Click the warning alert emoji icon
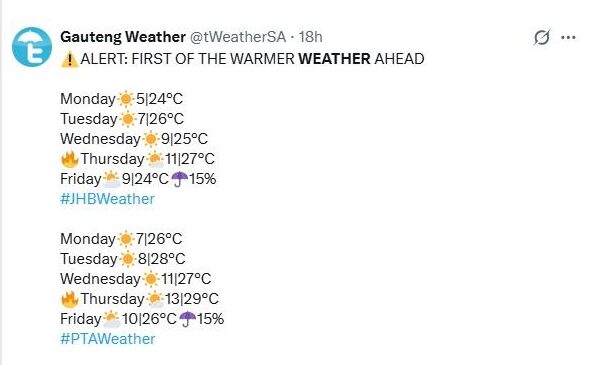593x365 pixels. (70, 59)
